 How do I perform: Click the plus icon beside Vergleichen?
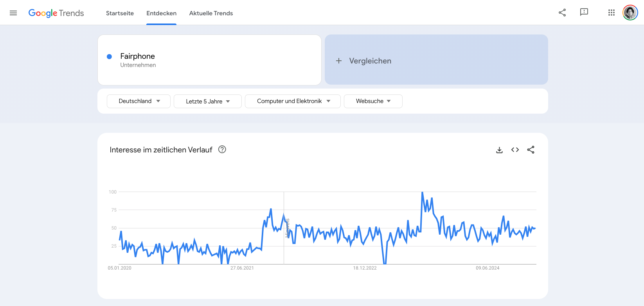[339, 61]
